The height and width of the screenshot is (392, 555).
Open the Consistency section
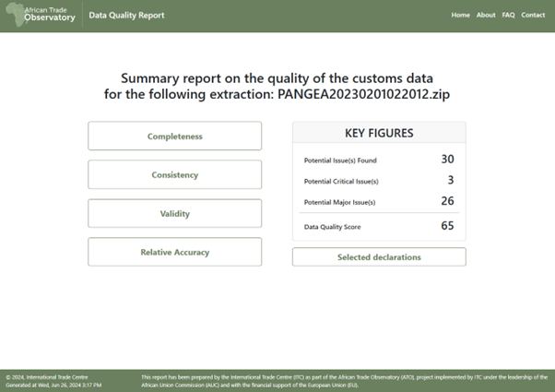coord(174,175)
